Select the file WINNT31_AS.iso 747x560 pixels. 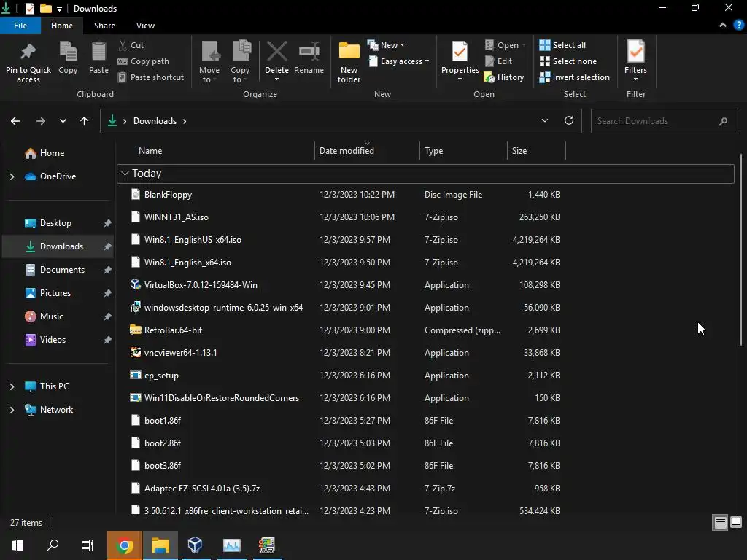tap(177, 217)
